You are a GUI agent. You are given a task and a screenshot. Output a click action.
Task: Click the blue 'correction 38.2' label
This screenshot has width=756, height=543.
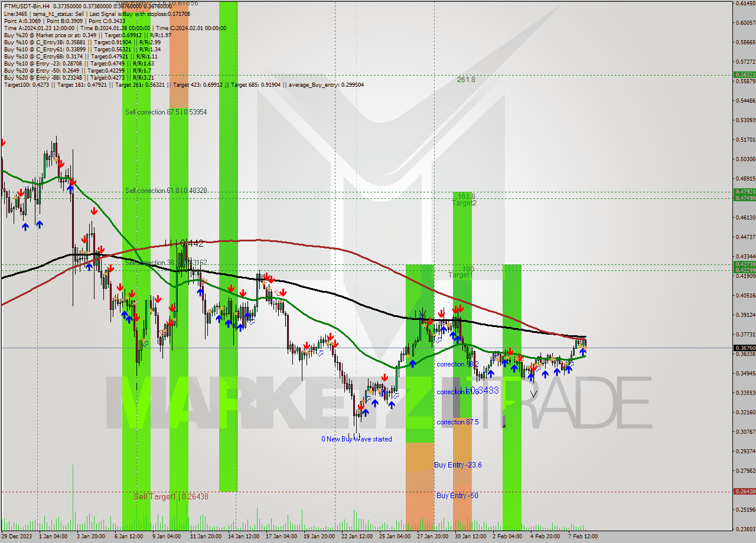pyautogui.click(x=458, y=364)
